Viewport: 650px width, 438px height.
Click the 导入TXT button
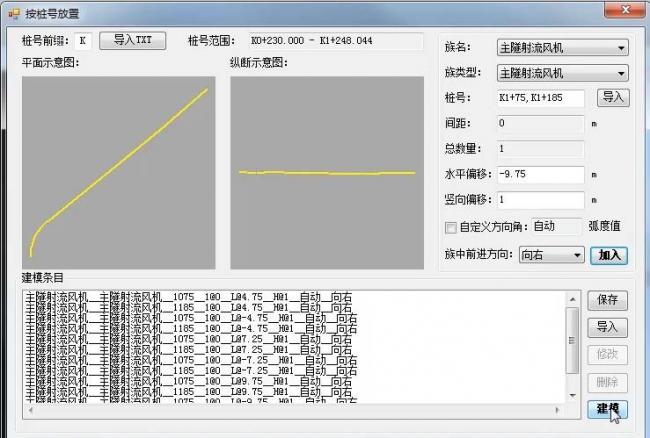click(x=132, y=41)
